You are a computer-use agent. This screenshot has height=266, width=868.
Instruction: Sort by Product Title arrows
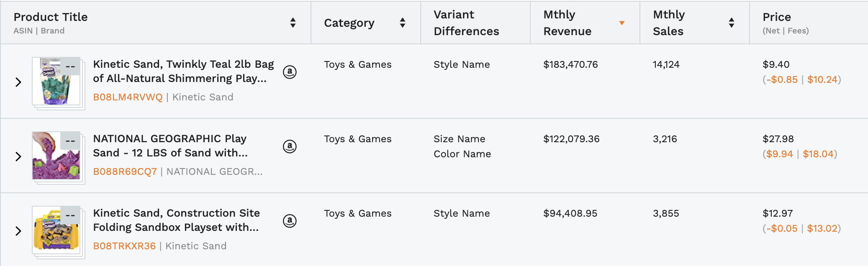pos(293,23)
